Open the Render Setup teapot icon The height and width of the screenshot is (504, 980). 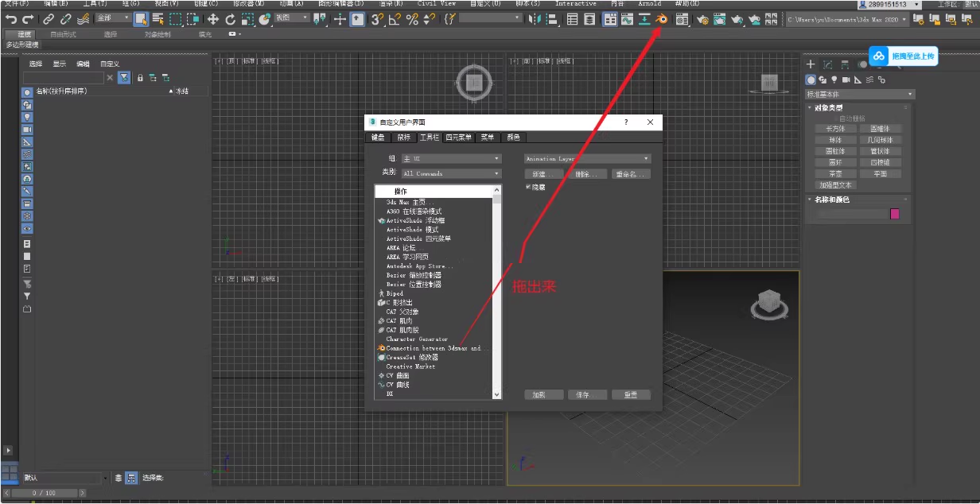(703, 20)
